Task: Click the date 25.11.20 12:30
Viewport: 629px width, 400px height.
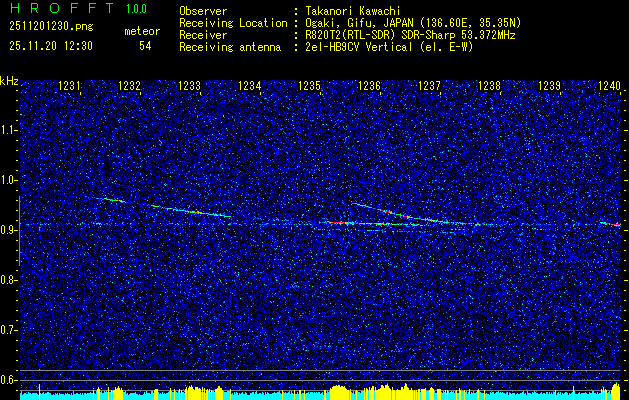Action: pos(51,46)
